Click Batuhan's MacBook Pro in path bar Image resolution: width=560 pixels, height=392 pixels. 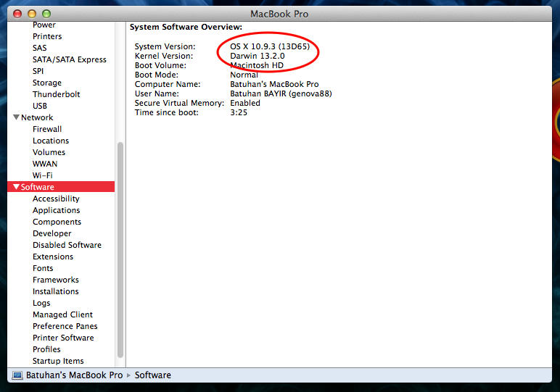(75, 375)
